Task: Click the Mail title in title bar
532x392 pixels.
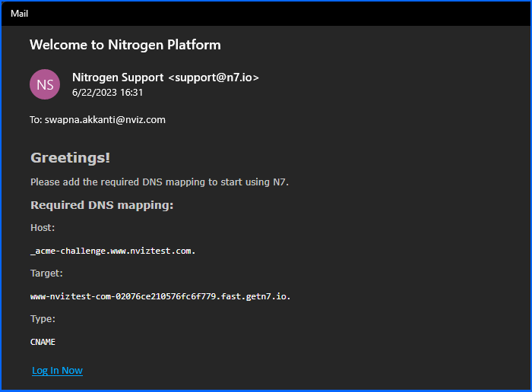Action: pyautogui.click(x=19, y=14)
